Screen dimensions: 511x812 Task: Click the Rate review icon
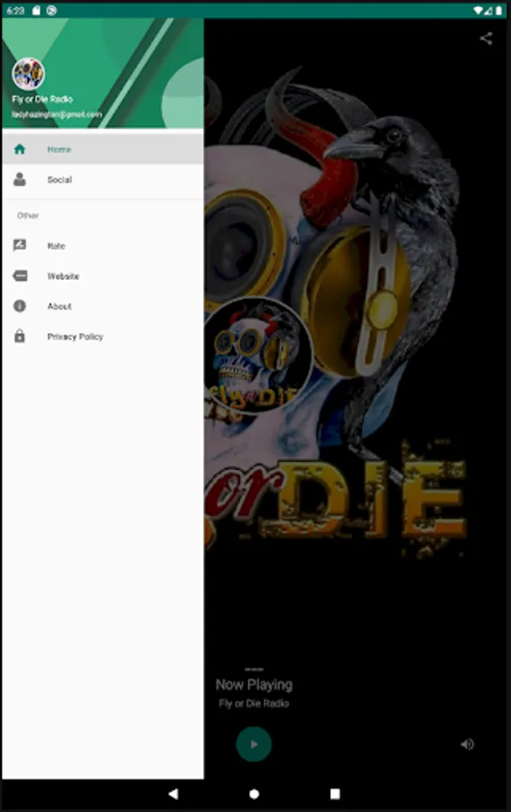coord(20,245)
